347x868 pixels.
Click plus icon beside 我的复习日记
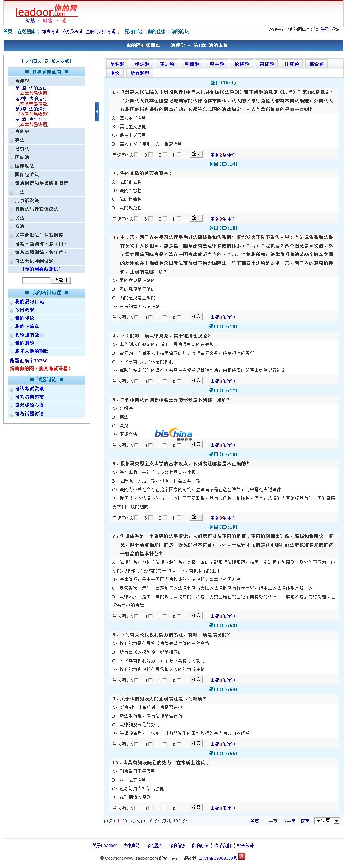12,302
